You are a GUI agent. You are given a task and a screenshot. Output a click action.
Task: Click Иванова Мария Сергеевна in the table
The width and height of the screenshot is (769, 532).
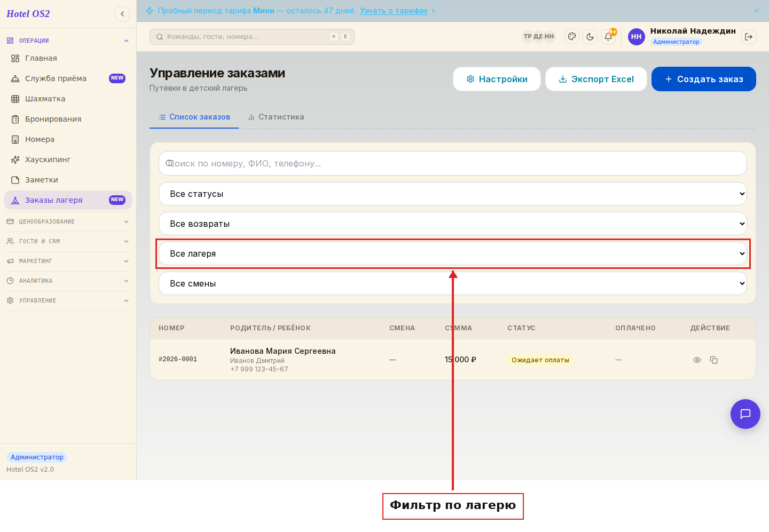[x=283, y=351]
